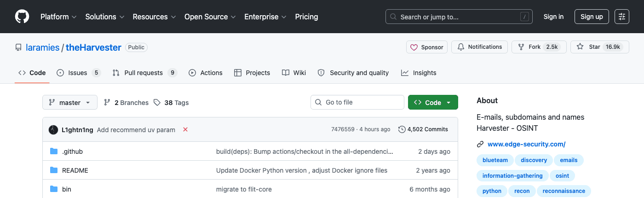Open L1ghtn1ng avatar image
The height and width of the screenshot is (198, 644).
(x=53, y=129)
